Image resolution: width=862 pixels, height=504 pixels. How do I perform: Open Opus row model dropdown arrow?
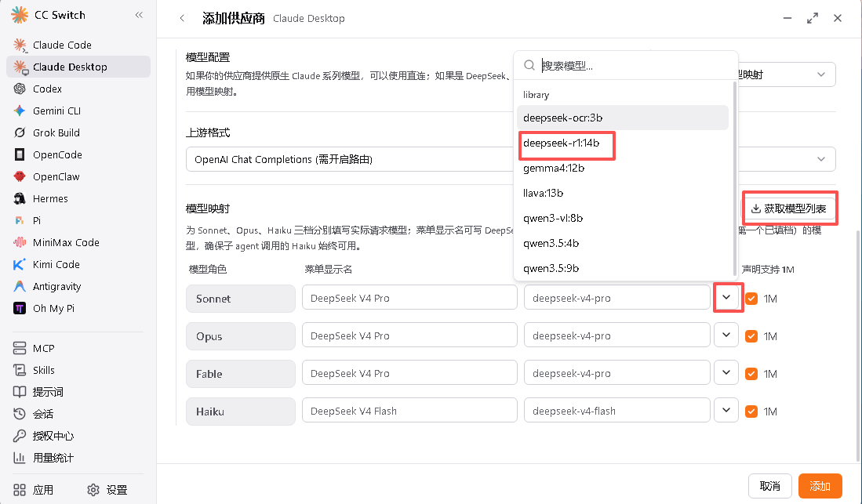point(726,335)
